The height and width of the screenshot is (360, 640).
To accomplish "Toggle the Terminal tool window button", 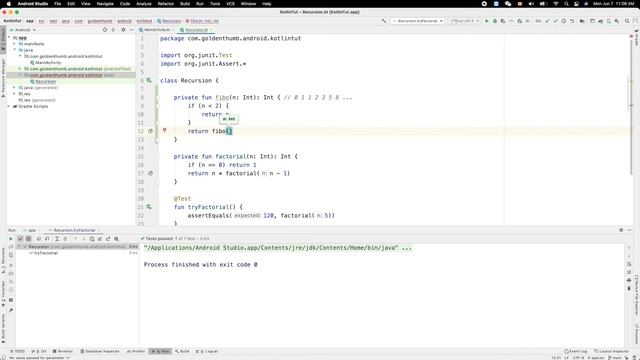I will [63, 351].
